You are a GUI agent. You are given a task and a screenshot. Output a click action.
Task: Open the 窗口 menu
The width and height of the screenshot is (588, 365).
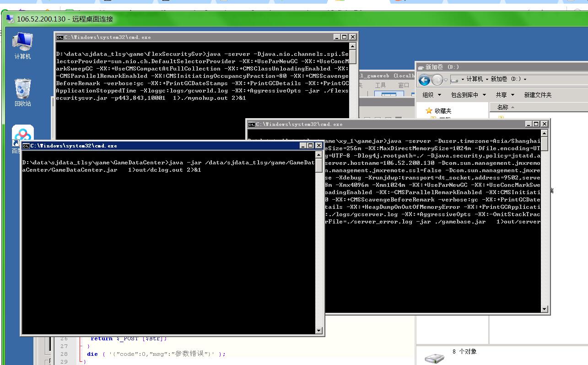404,85
